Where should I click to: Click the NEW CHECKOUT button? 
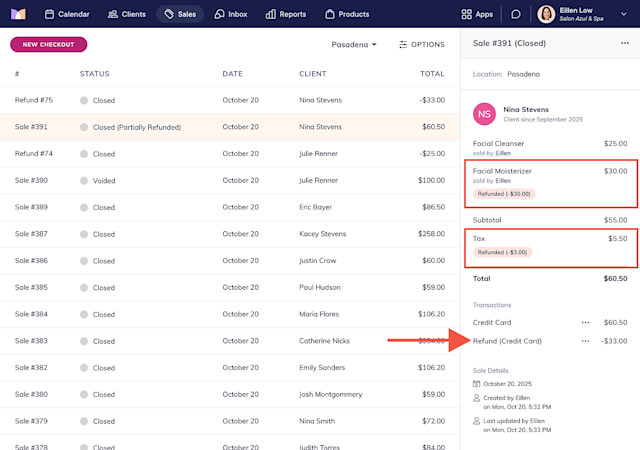[49, 45]
